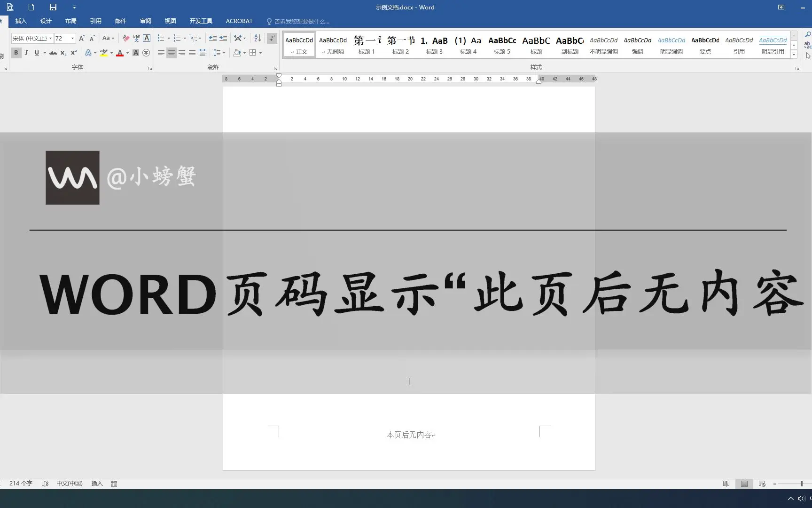The image size is (812, 508).
Task: Toggle bold formatting
Action: pos(16,53)
